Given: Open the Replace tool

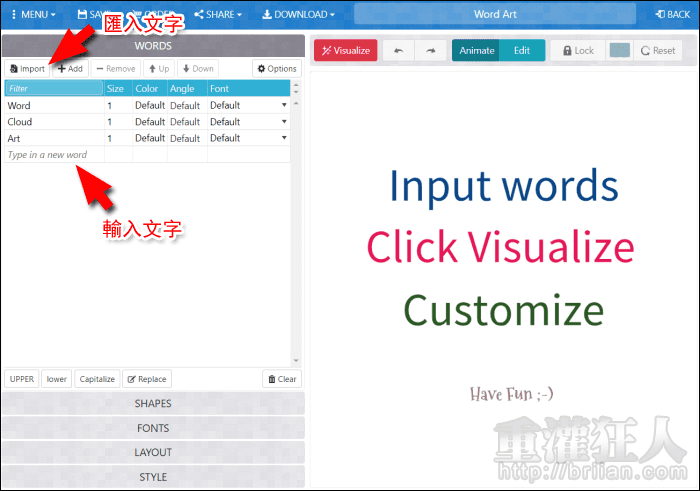Looking at the screenshot, I should (148, 379).
